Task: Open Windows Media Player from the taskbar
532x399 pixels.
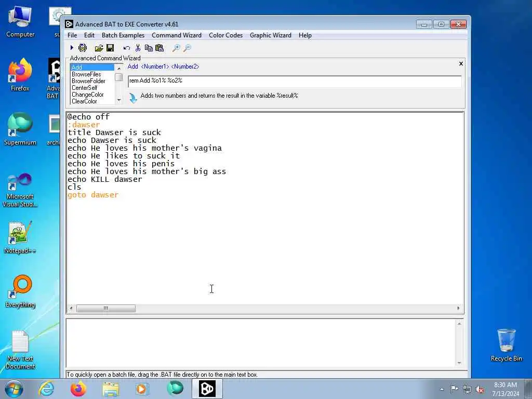Action: 142,389
